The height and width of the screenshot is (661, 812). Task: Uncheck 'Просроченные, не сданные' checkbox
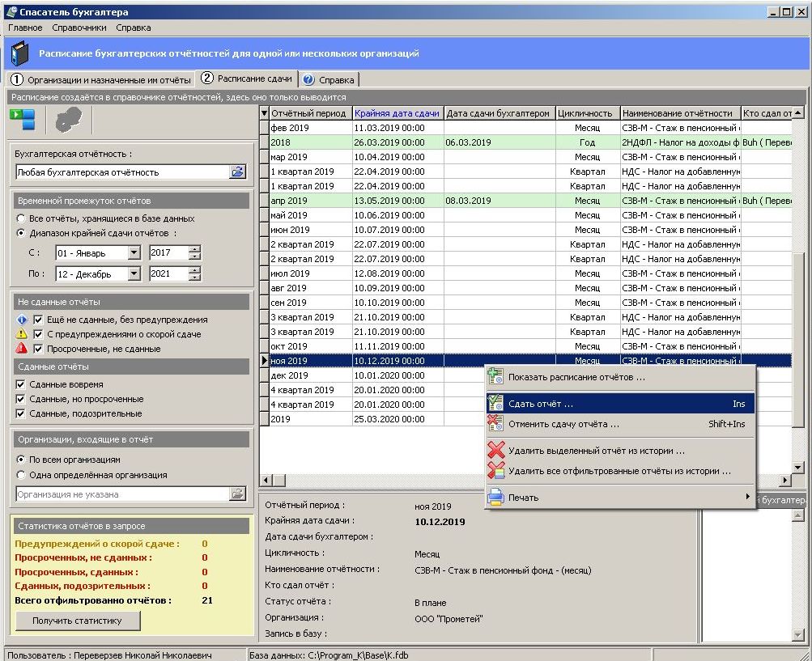(x=38, y=349)
